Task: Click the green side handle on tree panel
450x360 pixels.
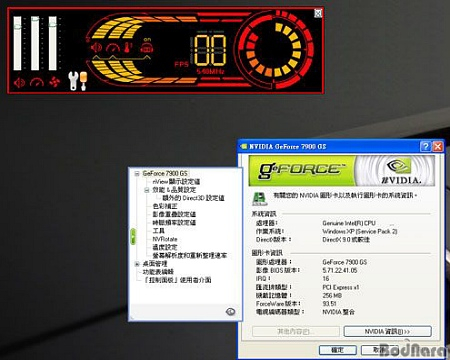Action: (133, 236)
